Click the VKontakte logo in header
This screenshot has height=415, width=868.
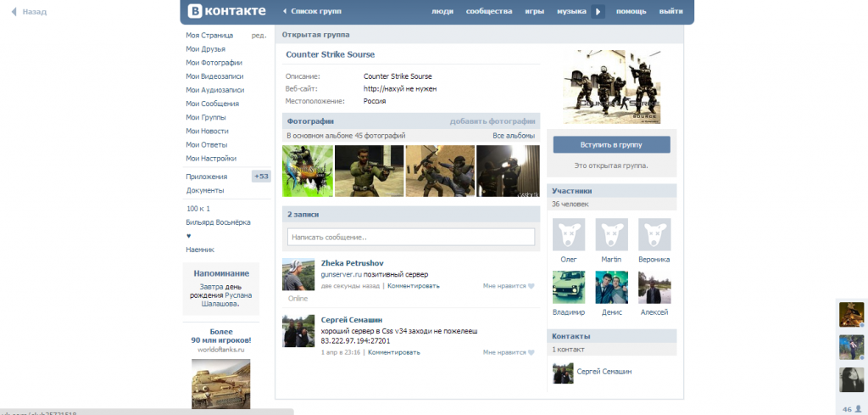217,12
